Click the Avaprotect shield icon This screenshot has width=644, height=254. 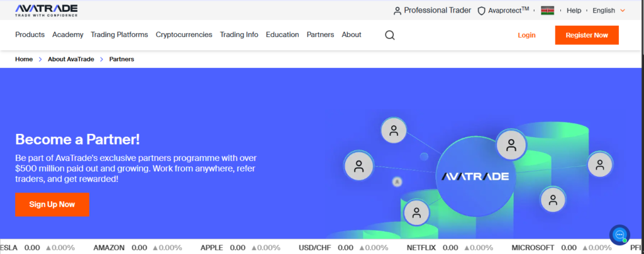[x=482, y=11]
